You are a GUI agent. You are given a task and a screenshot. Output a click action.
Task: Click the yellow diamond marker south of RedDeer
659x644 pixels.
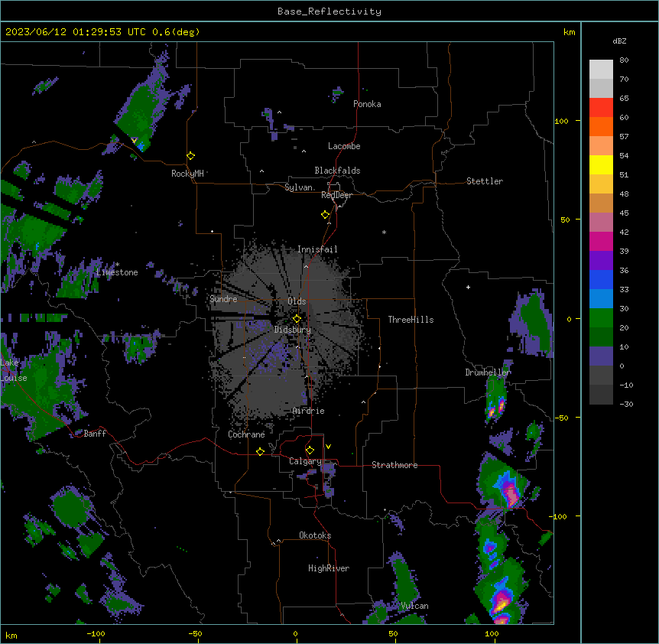pos(325,215)
